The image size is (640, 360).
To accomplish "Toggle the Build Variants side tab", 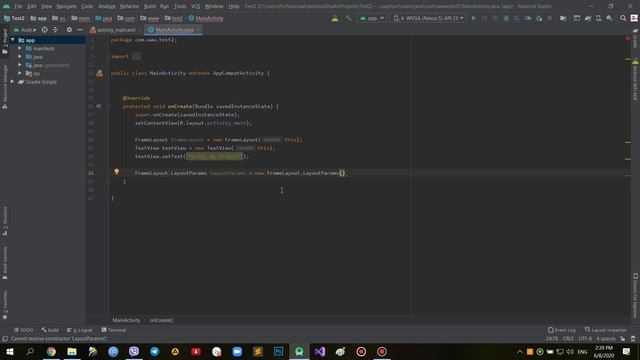I will [x=5, y=262].
